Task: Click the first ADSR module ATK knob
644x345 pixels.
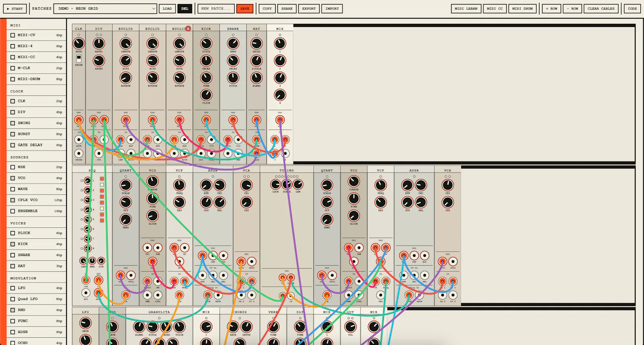Action: tap(206, 185)
